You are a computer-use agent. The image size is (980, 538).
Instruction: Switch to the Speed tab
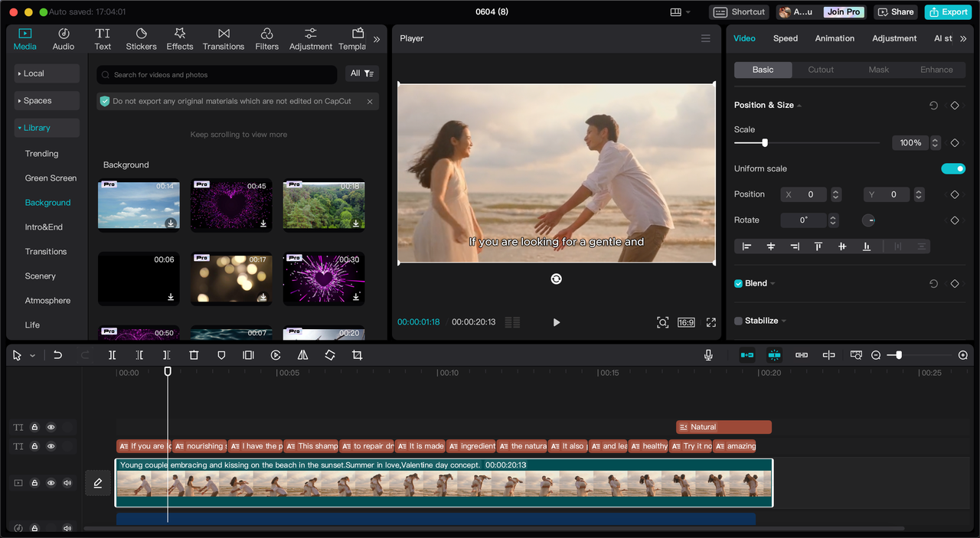tap(786, 38)
